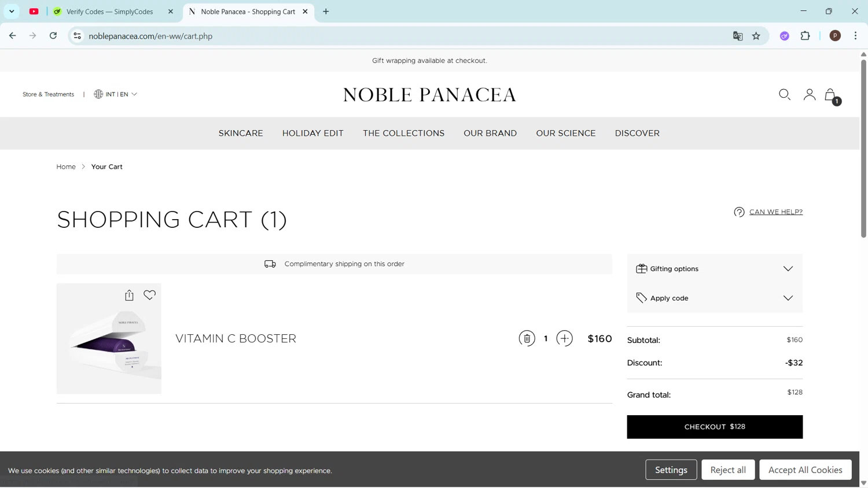
Task: Click the Can We Help question icon
Action: pyautogui.click(x=739, y=212)
